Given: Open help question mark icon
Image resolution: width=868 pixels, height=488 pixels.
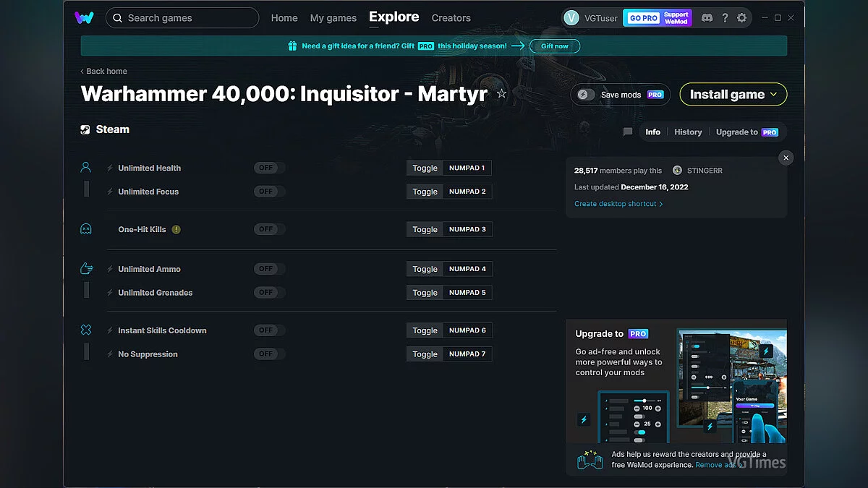Looking at the screenshot, I should [x=725, y=18].
